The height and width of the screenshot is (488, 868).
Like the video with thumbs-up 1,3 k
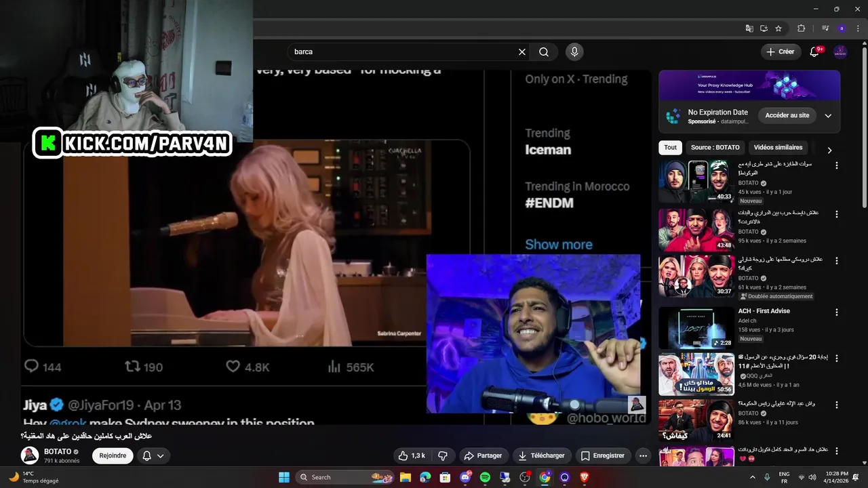pos(412,455)
